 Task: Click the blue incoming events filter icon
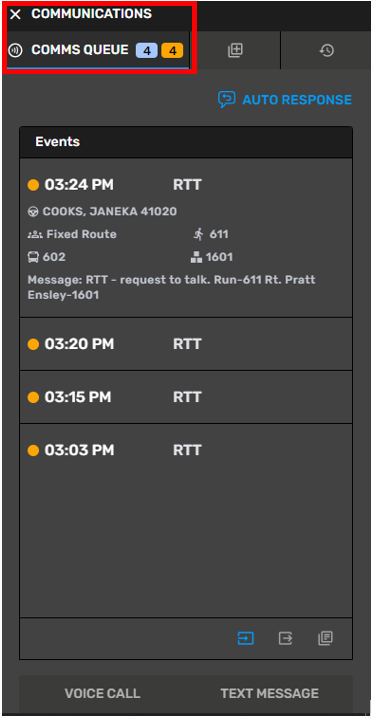(246, 638)
